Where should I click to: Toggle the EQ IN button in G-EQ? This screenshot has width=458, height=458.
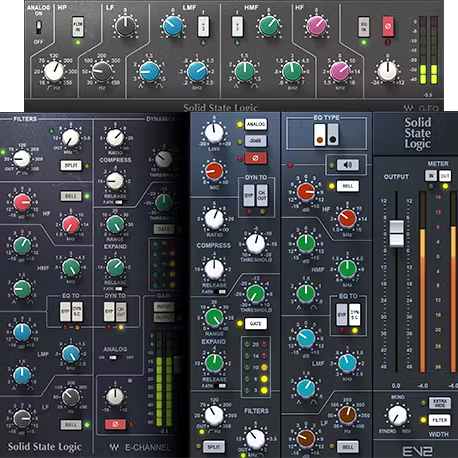click(364, 27)
